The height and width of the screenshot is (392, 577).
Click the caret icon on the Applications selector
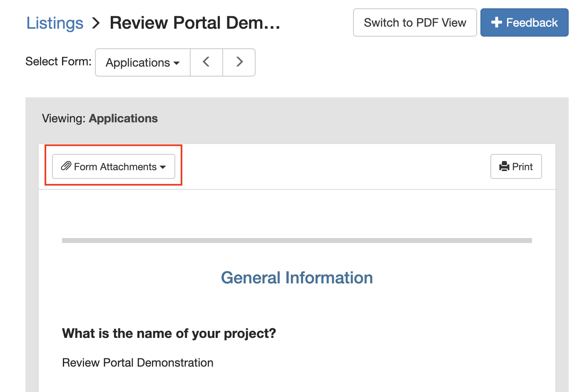point(177,63)
